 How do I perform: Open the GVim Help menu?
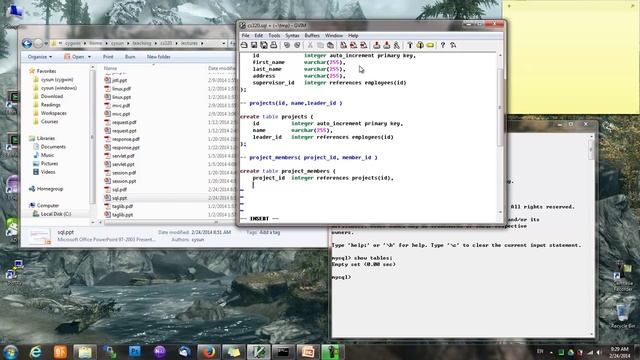pyautogui.click(x=353, y=36)
